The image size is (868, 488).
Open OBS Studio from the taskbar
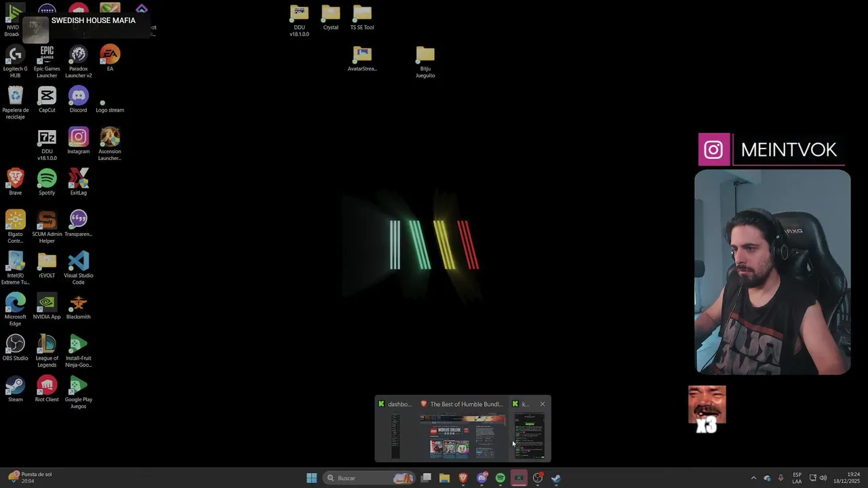538,478
